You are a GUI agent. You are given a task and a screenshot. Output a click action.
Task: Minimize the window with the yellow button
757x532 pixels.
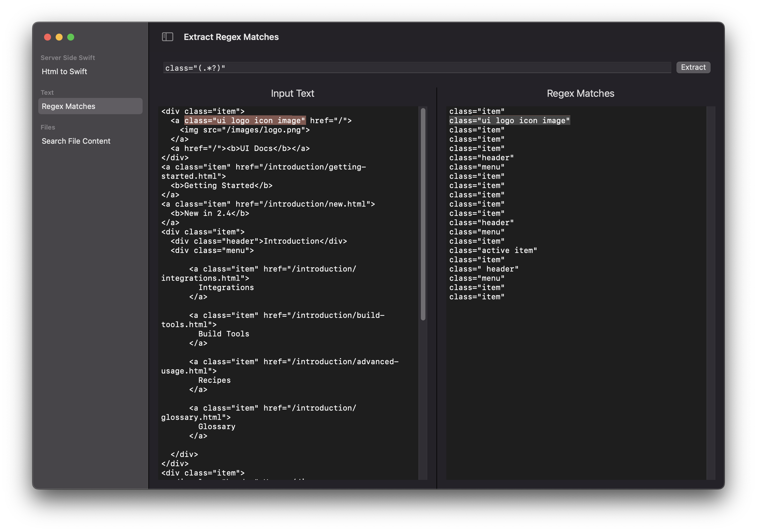coord(59,37)
